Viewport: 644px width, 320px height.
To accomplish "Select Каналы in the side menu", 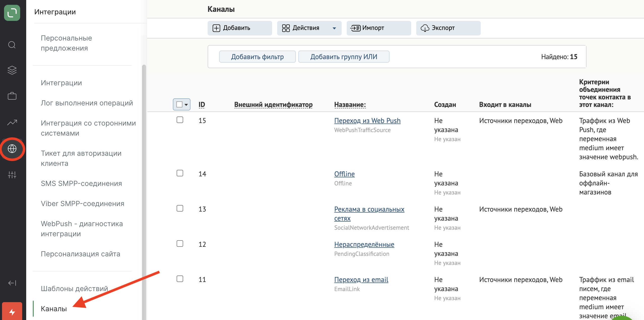I will (54, 309).
